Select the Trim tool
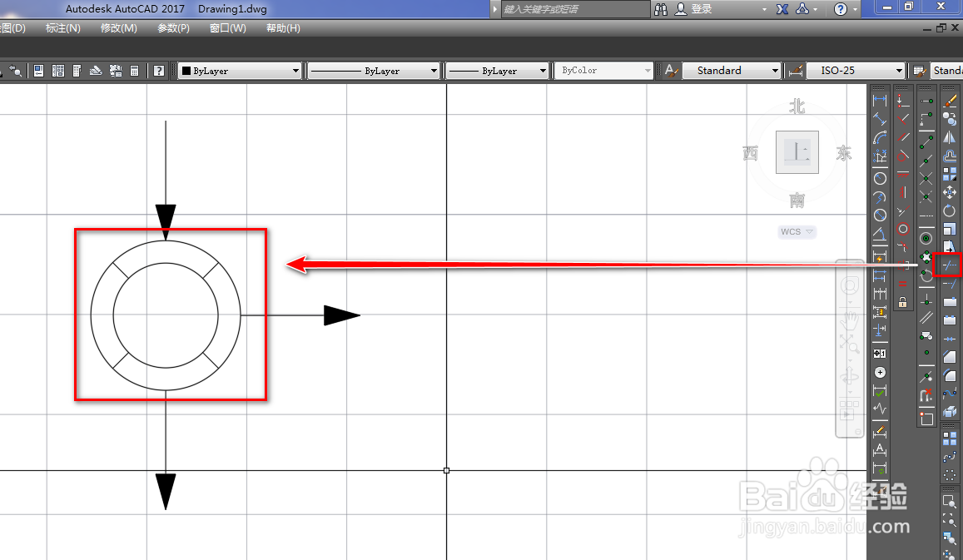 pos(950,266)
